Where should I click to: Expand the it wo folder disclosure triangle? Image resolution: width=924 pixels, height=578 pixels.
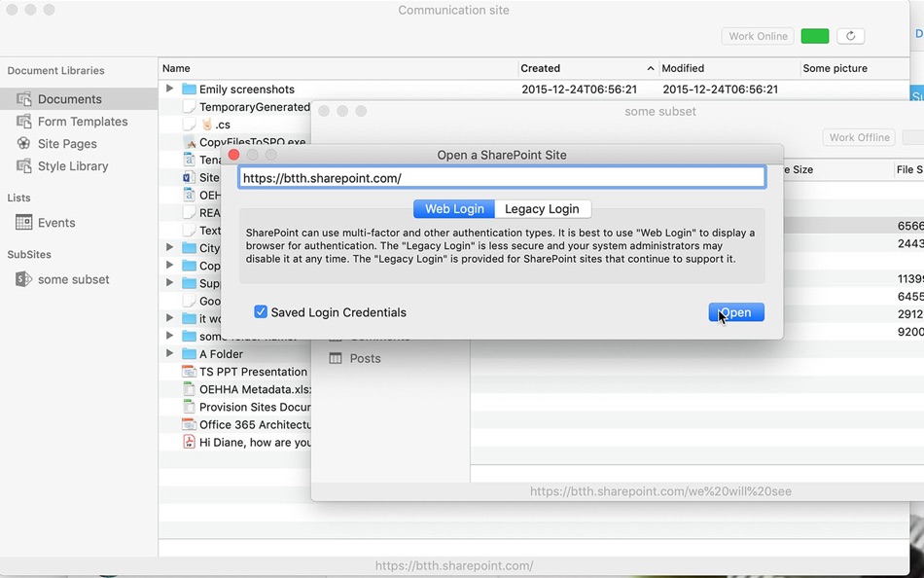pos(169,318)
